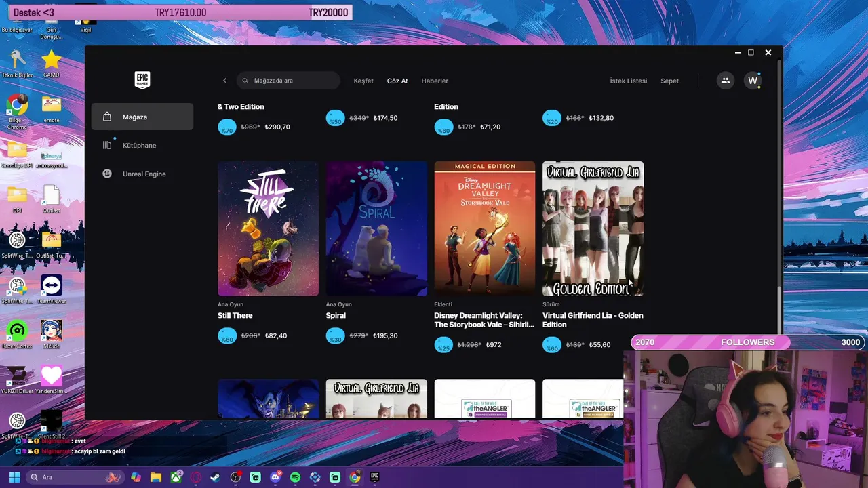The height and width of the screenshot is (488, 868).
Task: Open Copilot from the taskbar
Action: pyautogui.click(x=136, y=477)
